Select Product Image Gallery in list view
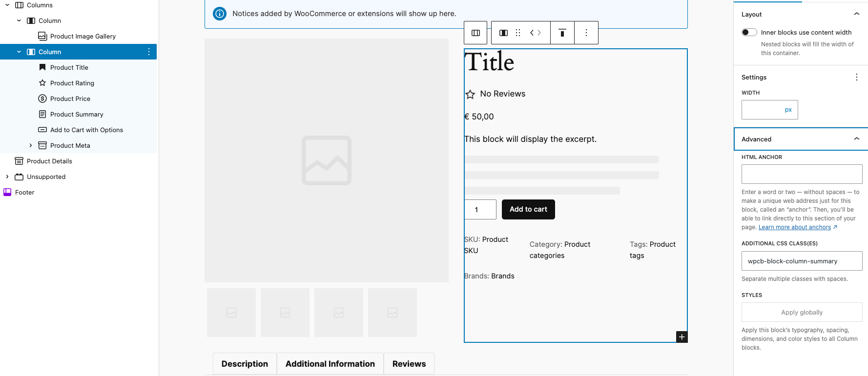This screenshot has height=376, width=868. pyautogui.click(x=83, y=36)
